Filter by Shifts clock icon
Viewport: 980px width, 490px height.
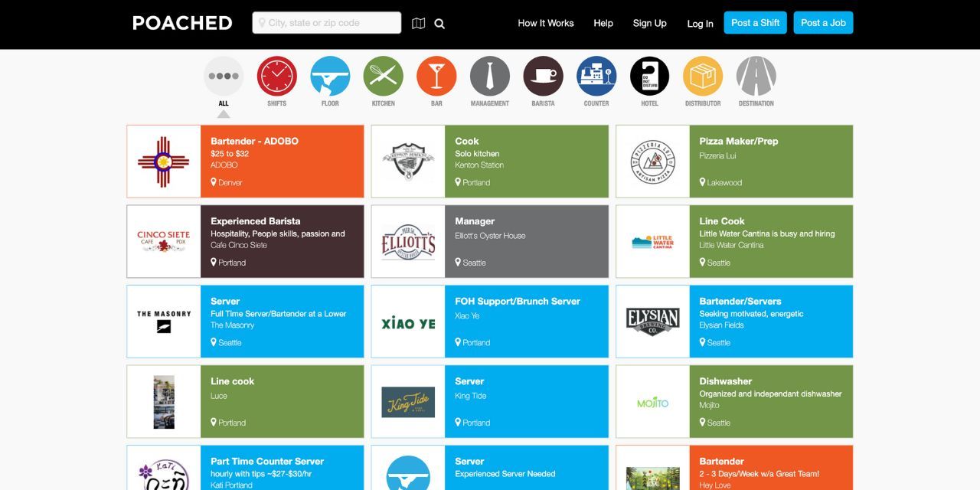[277, 77]
